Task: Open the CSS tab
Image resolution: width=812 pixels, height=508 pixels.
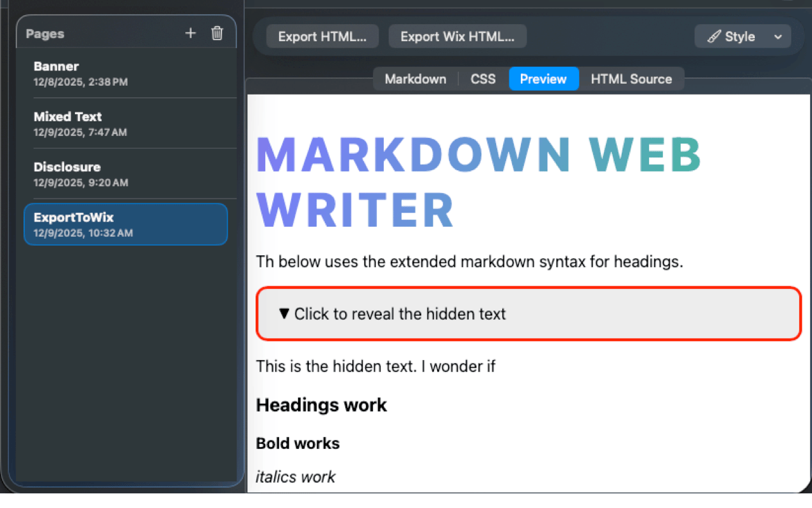Action: (x=483, y=79)
